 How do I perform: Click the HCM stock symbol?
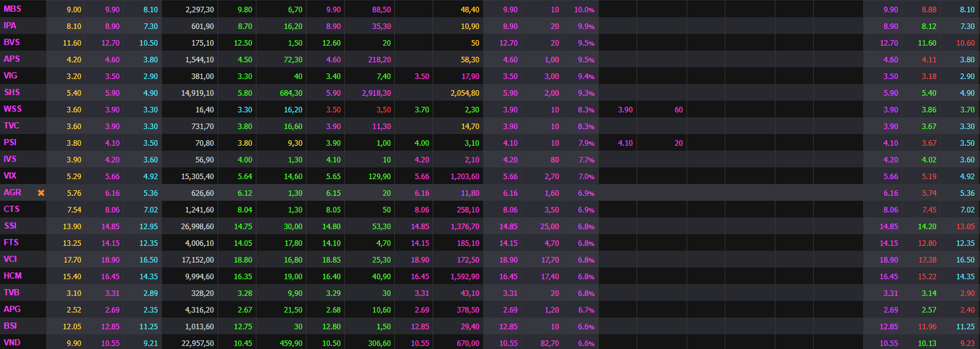tap(12, 276)
